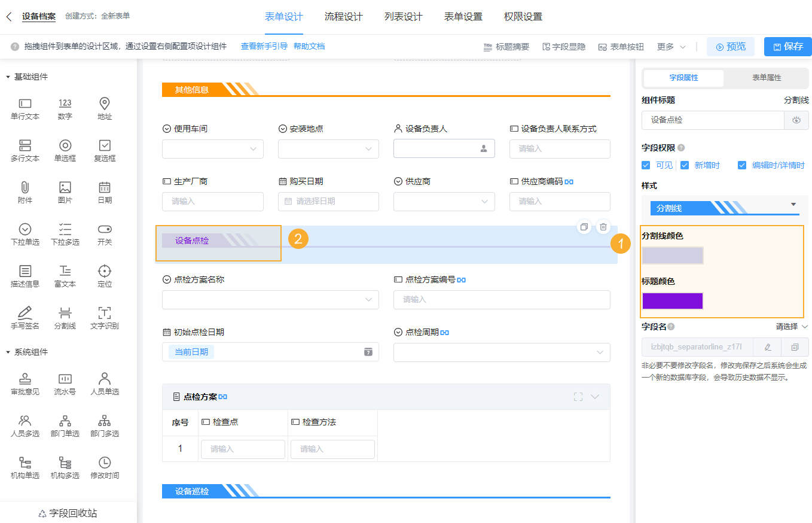Image resolution: width=812 pixels, height=523 pixels.
Task: Click the 保存 save button
Action: (787, 46)
